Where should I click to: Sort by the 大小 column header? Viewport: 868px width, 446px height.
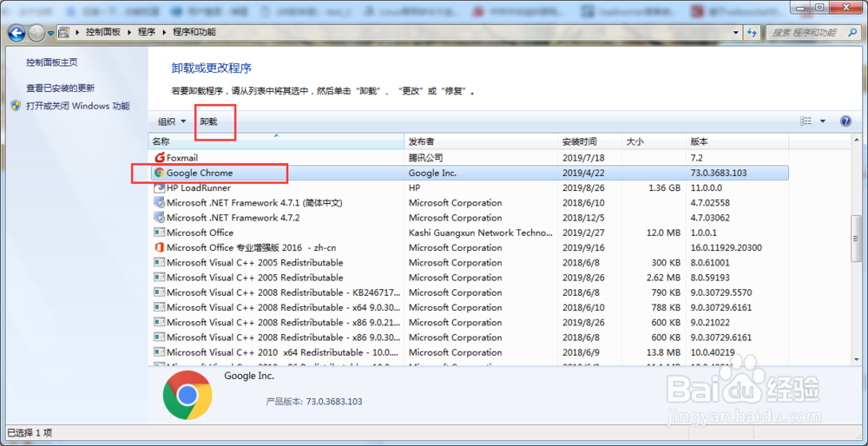click(x=654, y=141)
